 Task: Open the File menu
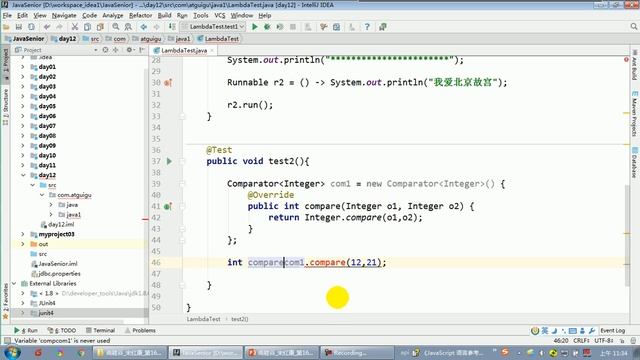(7, 16)
